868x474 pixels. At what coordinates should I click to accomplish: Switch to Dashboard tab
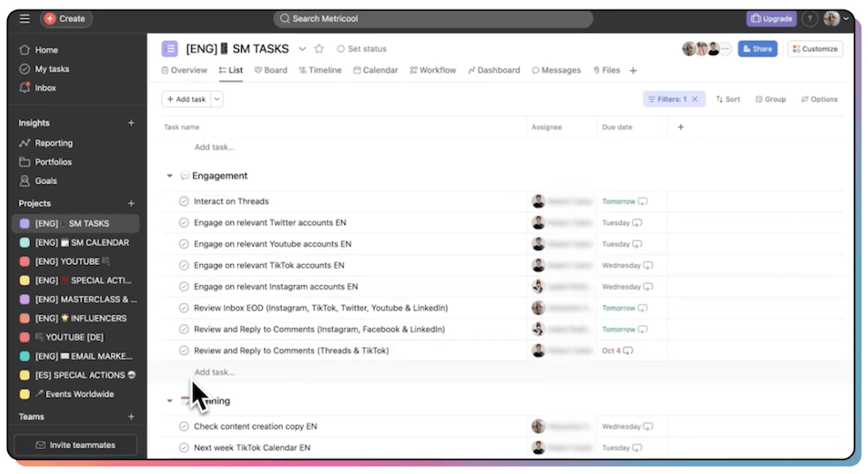click(494, 70)
